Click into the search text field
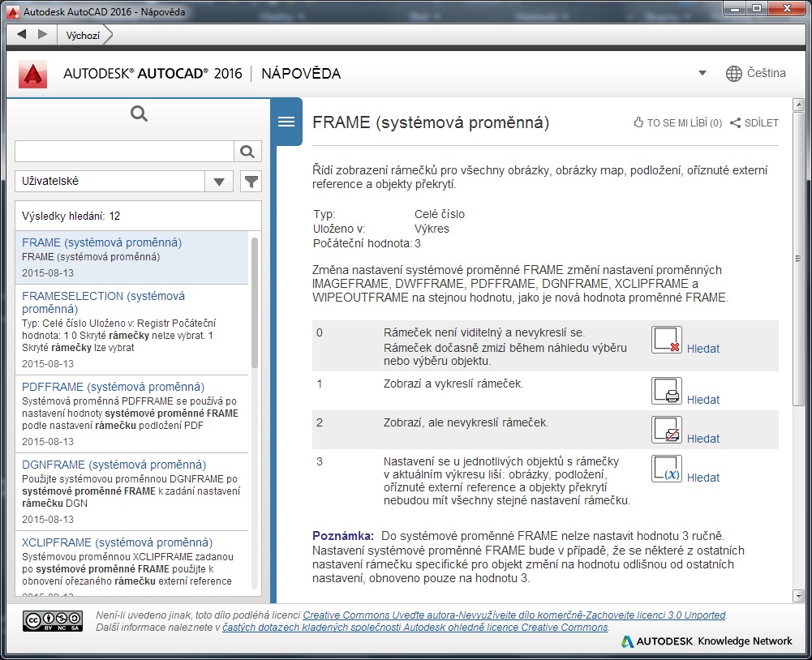The height and width of the screenshot is (660, 812). tap(124, 152)
